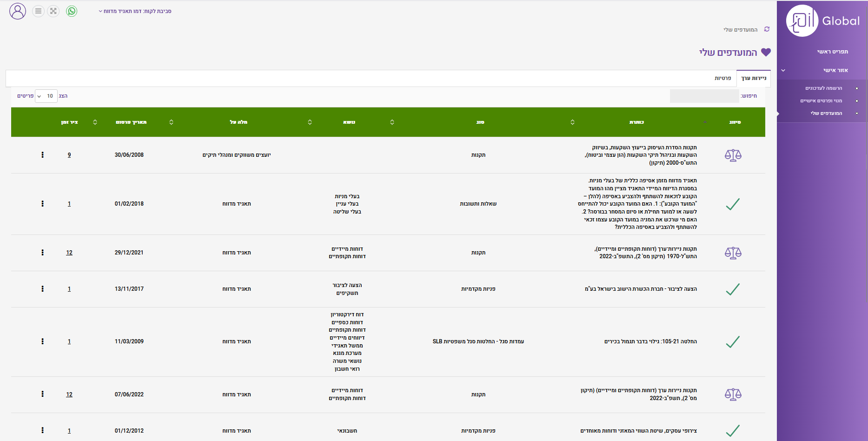Open the three-dot menu for the 11/03/2009 row

point(43,341)
